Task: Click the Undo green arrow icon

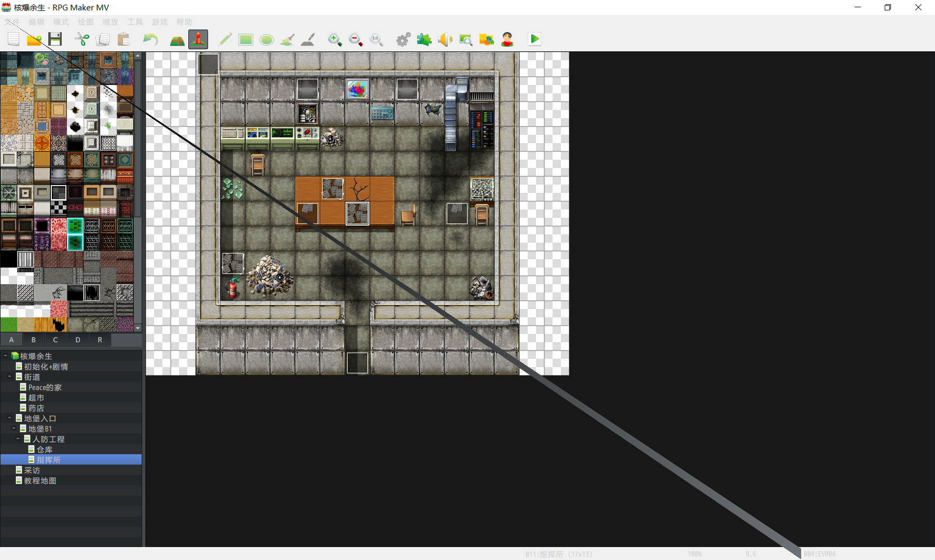Action: pos(150,39)
